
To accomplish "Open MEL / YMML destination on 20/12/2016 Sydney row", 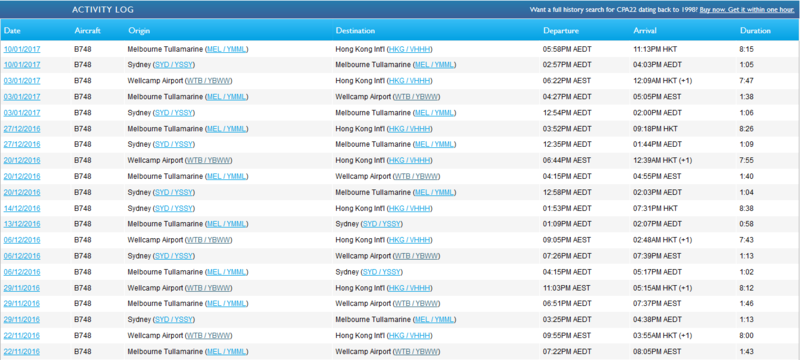I will [x=434, y=192].
